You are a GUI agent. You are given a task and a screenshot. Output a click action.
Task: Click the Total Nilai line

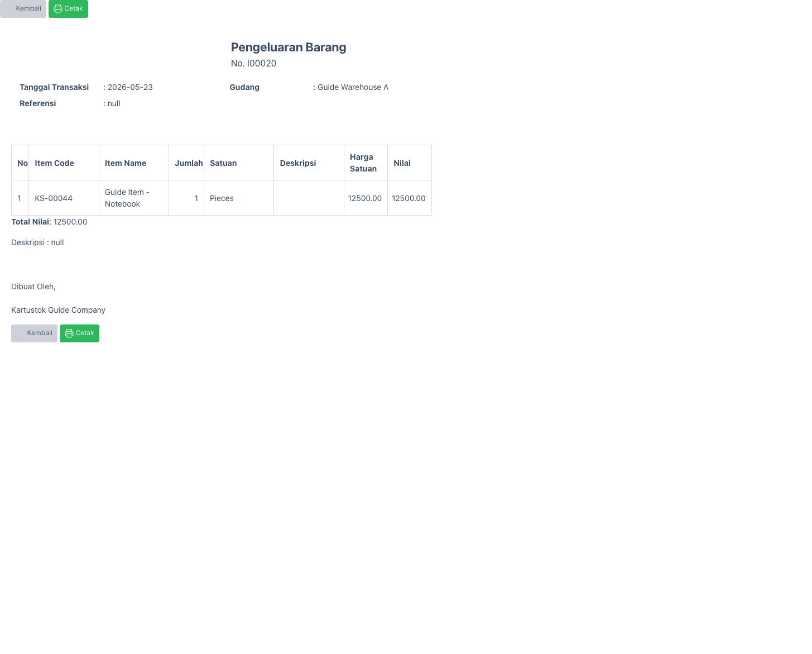49,222
